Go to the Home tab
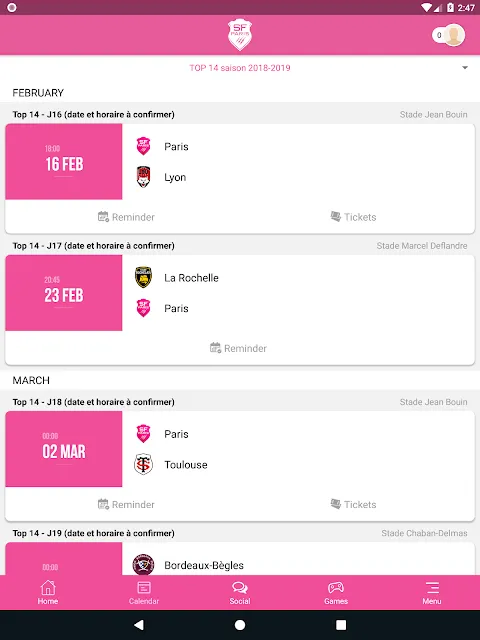The height and width of the screenshot is (640, 480). click(x=48, y=593)
